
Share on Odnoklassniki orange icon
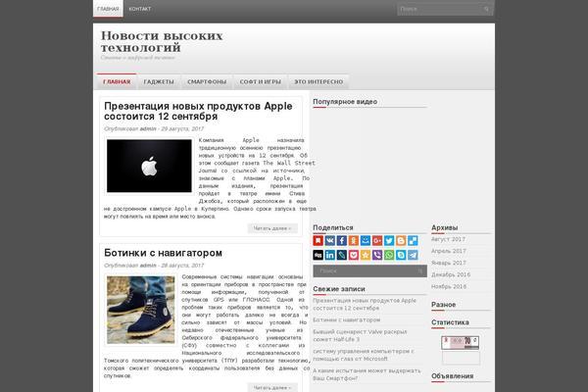pos(354,241)
